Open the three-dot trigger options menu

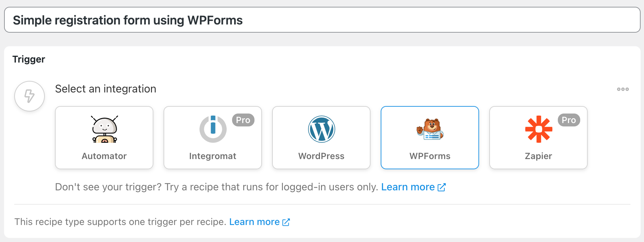pyautogui.click(x=623, y=89)
